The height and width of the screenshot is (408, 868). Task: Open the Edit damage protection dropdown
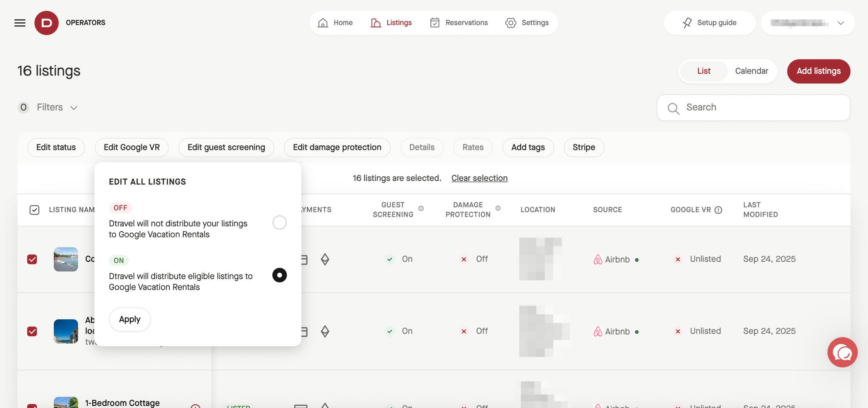point(337,148)
